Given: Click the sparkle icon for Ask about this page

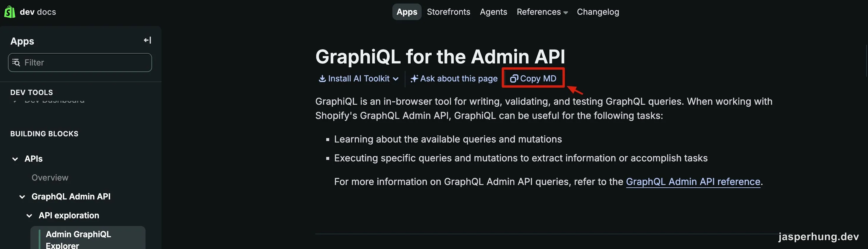Looking at the screenshot, I should (x=414, y=78).
